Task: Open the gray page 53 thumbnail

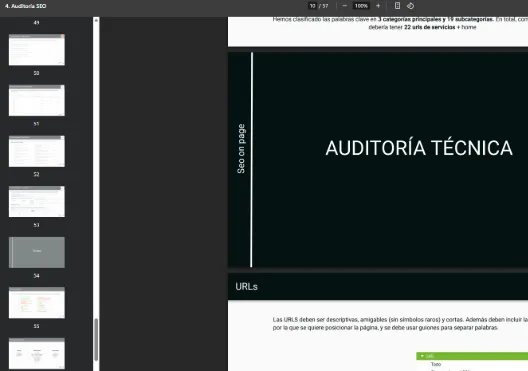Action: click(x=37, y=252)
